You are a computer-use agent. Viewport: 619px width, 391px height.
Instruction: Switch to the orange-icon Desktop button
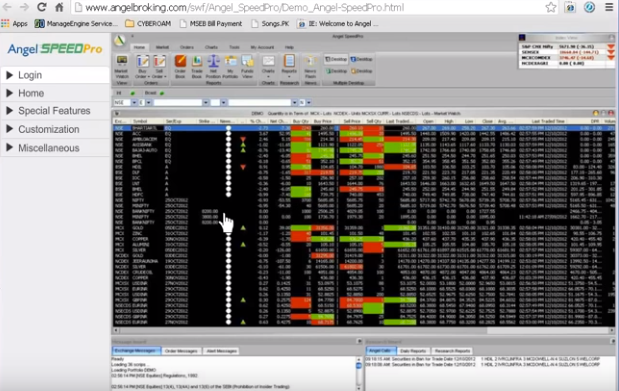tap(362, 71)
